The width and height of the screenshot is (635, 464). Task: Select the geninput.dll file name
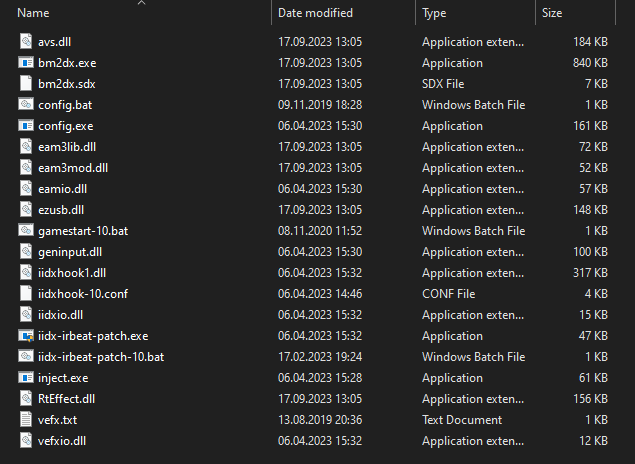coord(70,252)
